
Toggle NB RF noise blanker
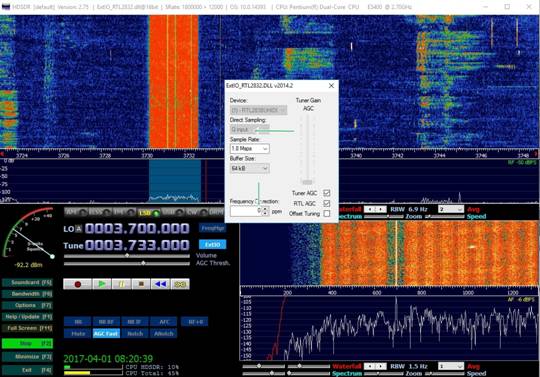(x=106, y=322)
